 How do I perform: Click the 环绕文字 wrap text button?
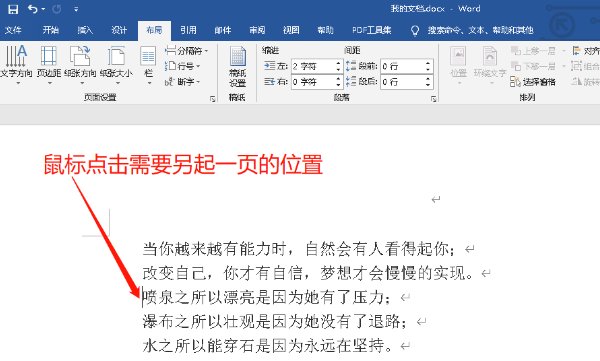tap(490, 65)
